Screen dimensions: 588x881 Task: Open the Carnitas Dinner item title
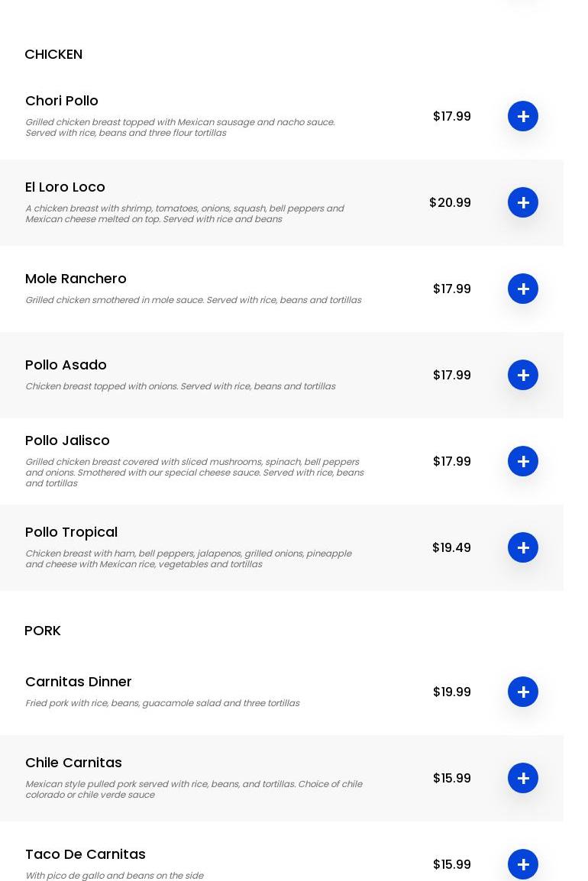click(79, 682)
